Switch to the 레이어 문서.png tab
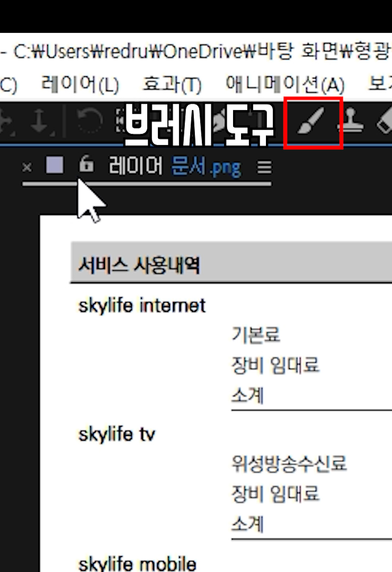Viewport: 392px width, 572px height. (175, 166)
